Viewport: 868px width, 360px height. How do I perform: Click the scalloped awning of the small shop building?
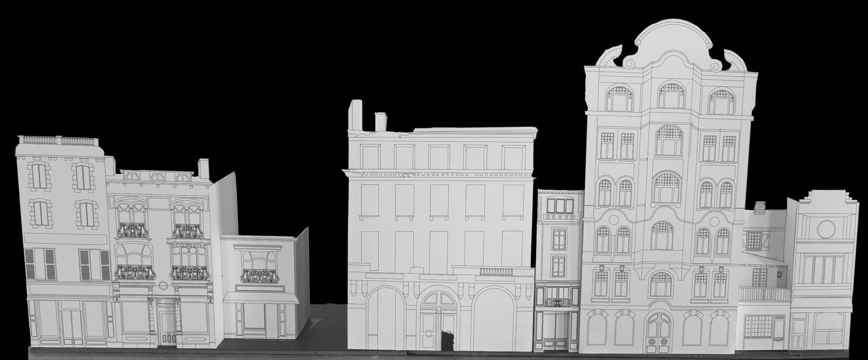[x=261, y=298]
